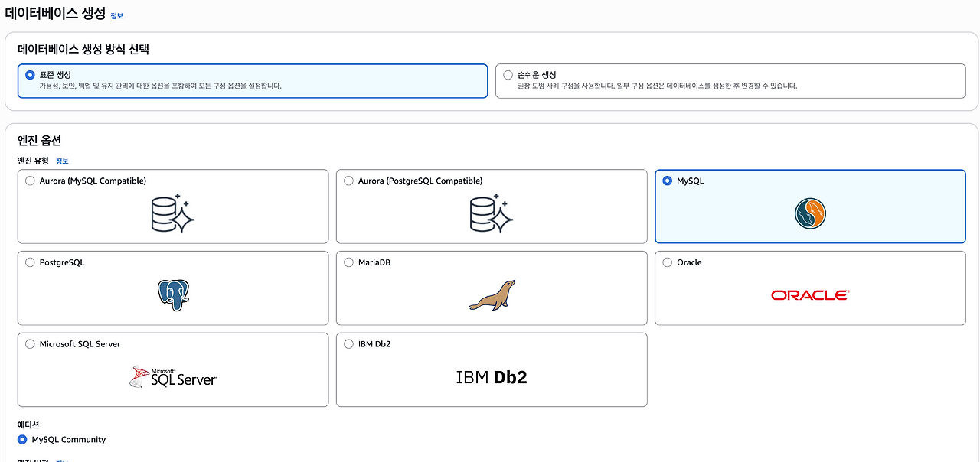Image resolution: width=980 pixels, height=462 pixels.
Task: Select 표준 생성 radio button
Action: 30,75
